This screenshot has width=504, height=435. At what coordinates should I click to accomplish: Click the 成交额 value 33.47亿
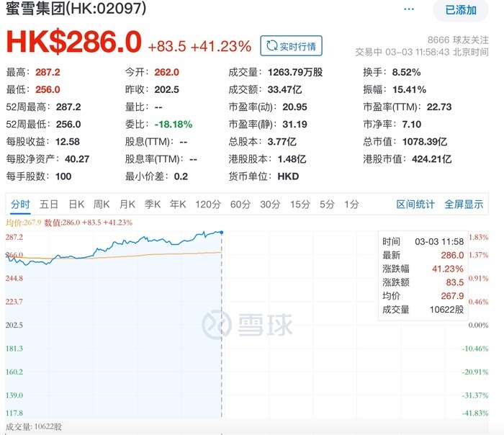(x=284, y=90)
